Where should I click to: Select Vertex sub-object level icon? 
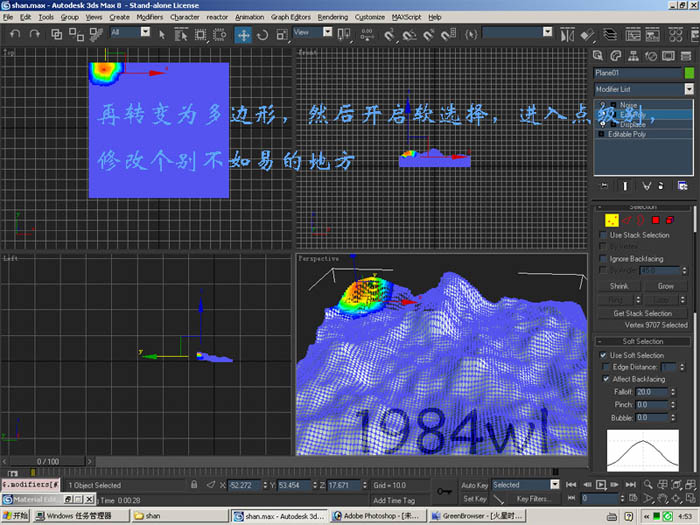[x=612, y=220]
